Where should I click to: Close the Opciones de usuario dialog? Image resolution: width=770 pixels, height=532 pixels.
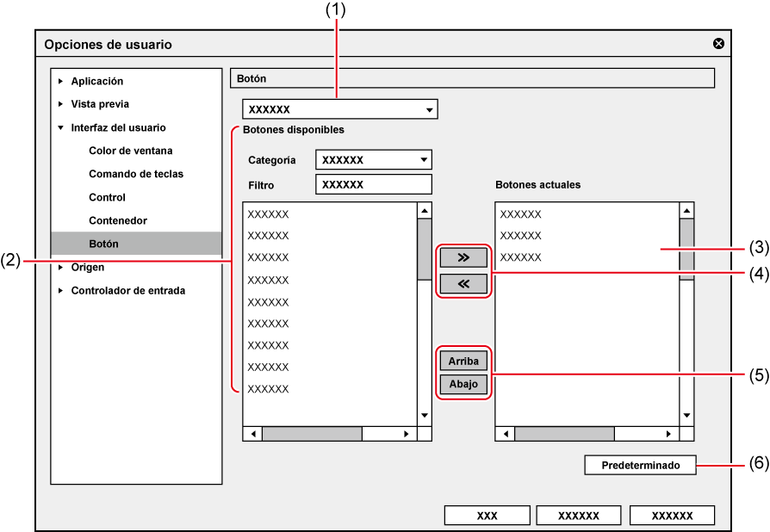point(718,44)
